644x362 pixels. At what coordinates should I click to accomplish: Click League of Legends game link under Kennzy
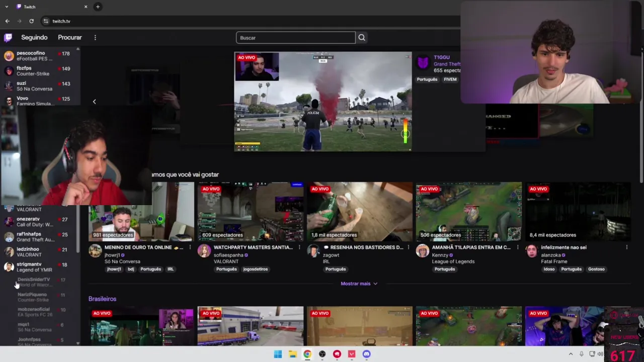[x=453, y=261]
